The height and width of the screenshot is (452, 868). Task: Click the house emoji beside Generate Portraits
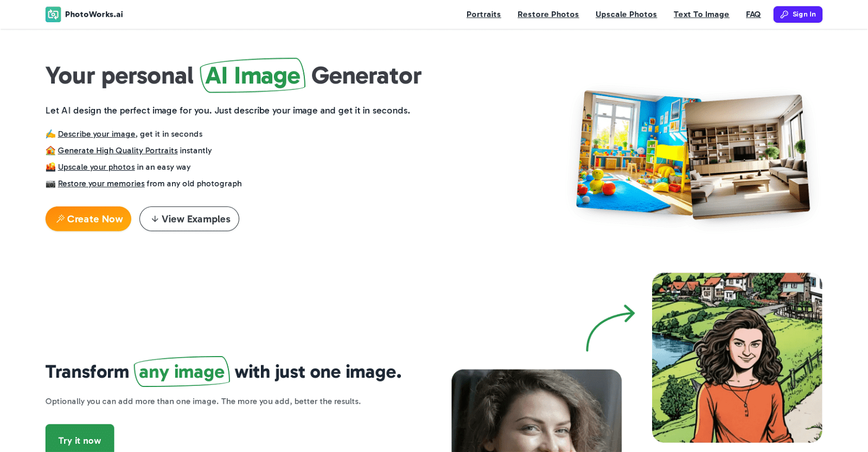[50, 151]
